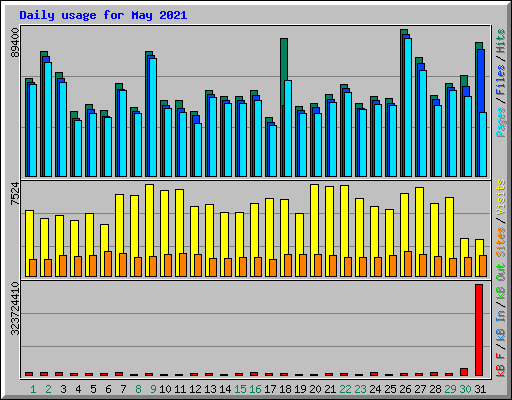512x400 pixels.
Task: Click day 5 on the x-axis
Action: 93,389
